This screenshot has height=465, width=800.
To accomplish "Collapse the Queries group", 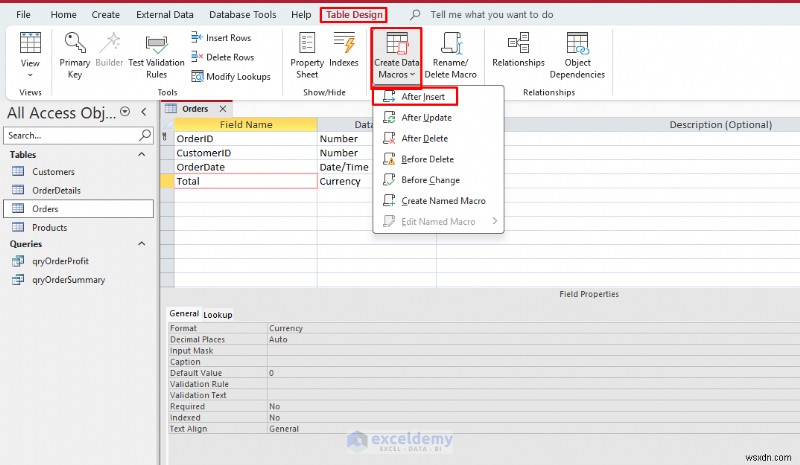I will click(x=142, y=244).
